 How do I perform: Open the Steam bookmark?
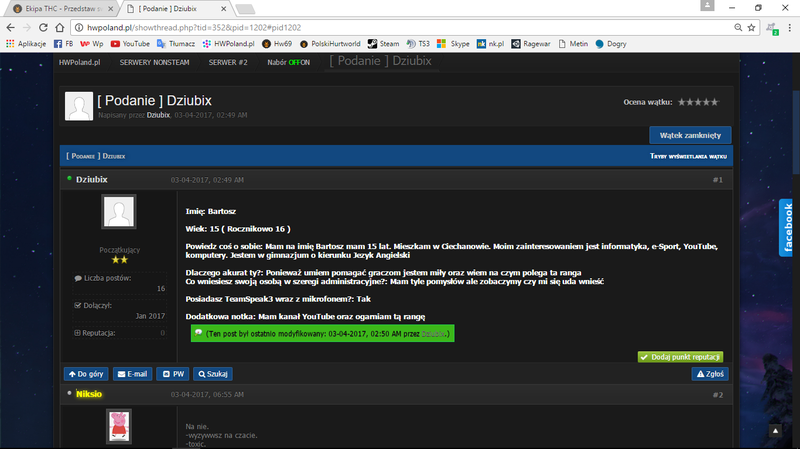[x=384, y=44]
